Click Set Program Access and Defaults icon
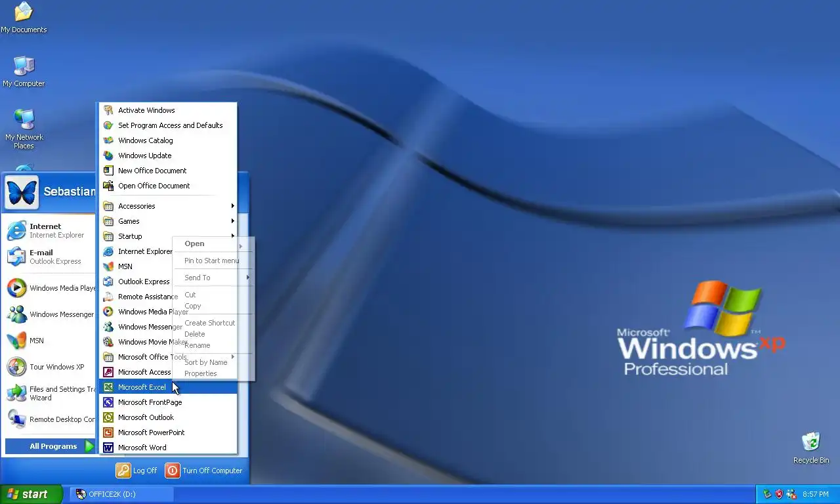 [x=108, y=125]
